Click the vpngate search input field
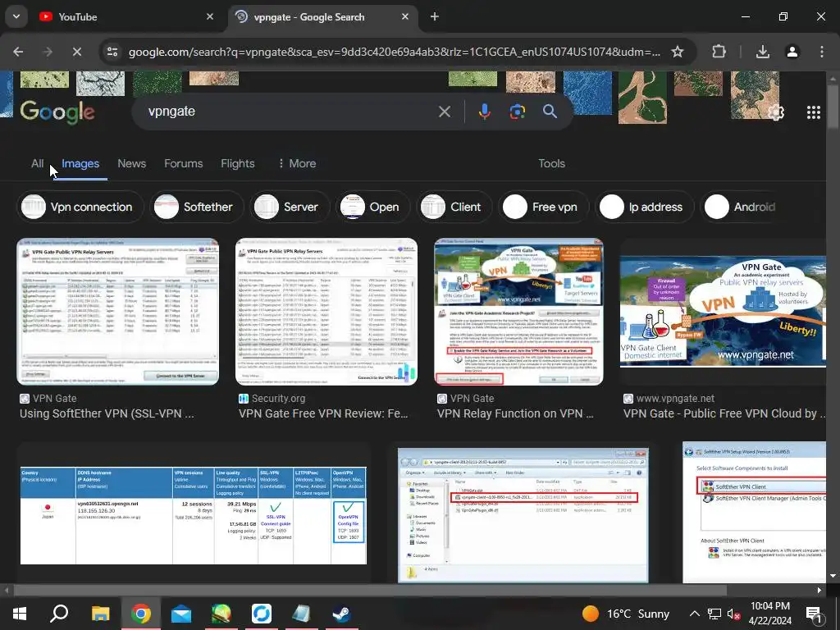Image resolution: width=840 pixels, height=630 pixels. (290, 112)
